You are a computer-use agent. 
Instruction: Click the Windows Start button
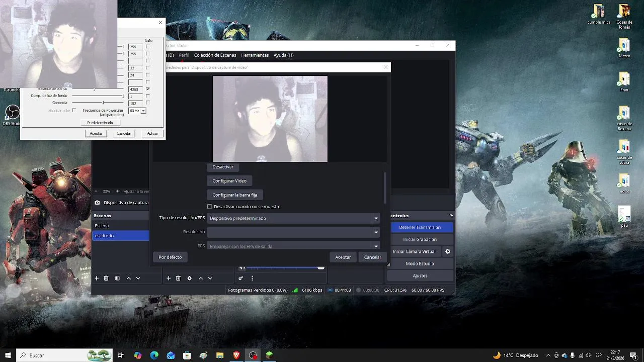click(x=8, y=355)
